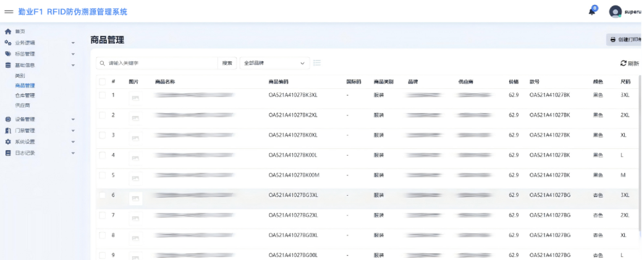Click the superuser avatar icon

614,12
